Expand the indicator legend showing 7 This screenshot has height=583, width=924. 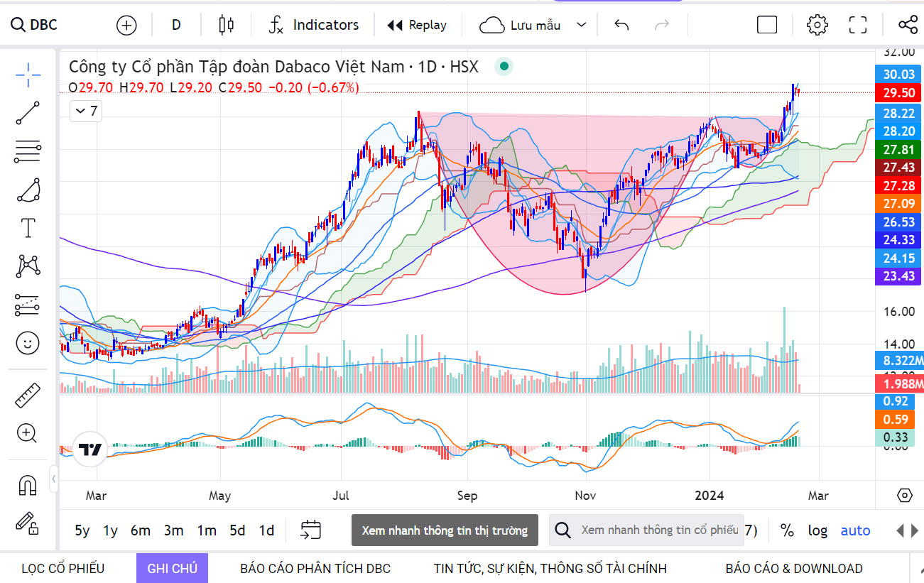pyautogui.click(x=86, y=111)
